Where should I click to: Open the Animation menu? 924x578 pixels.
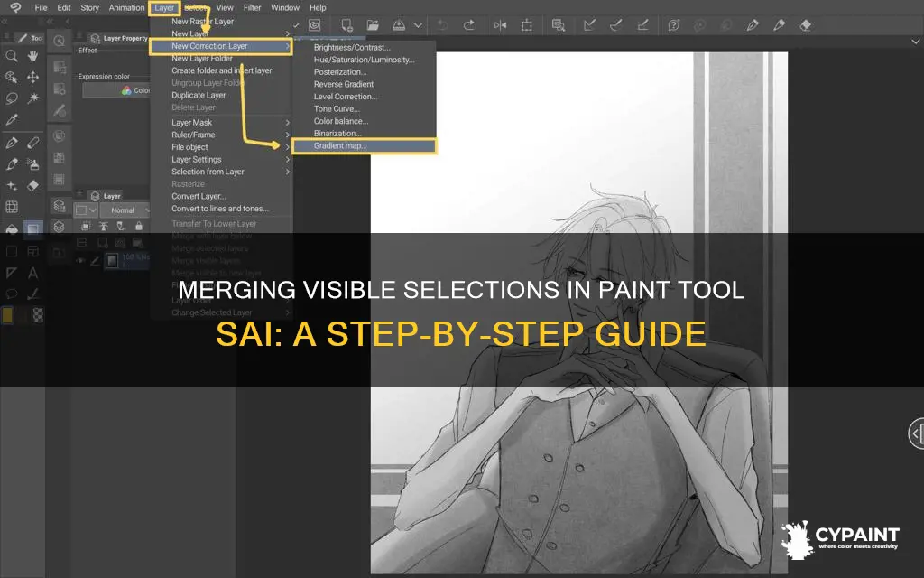(x=126, y=7)
